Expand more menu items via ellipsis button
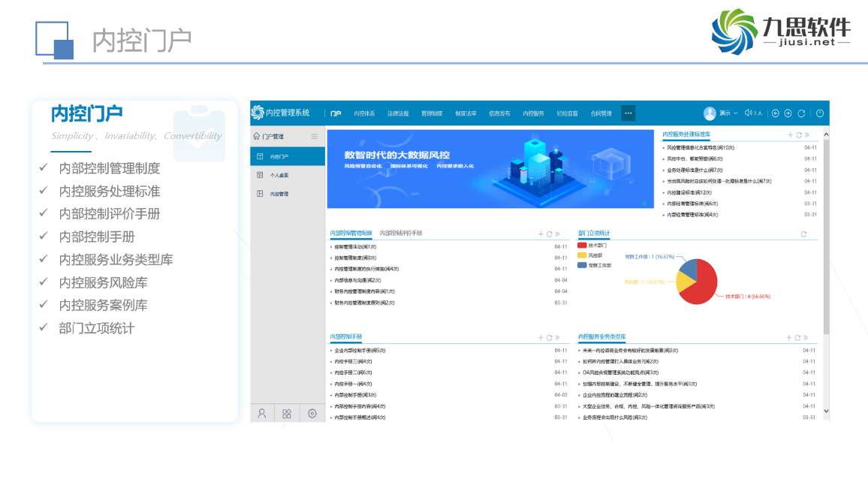 (628, 113)
